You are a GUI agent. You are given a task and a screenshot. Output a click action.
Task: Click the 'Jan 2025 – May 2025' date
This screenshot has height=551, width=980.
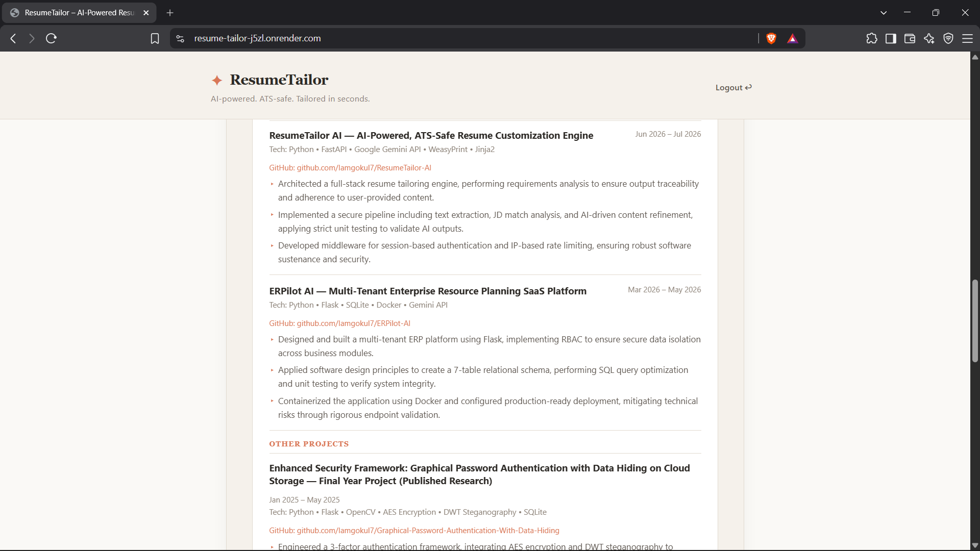[304, 500]
